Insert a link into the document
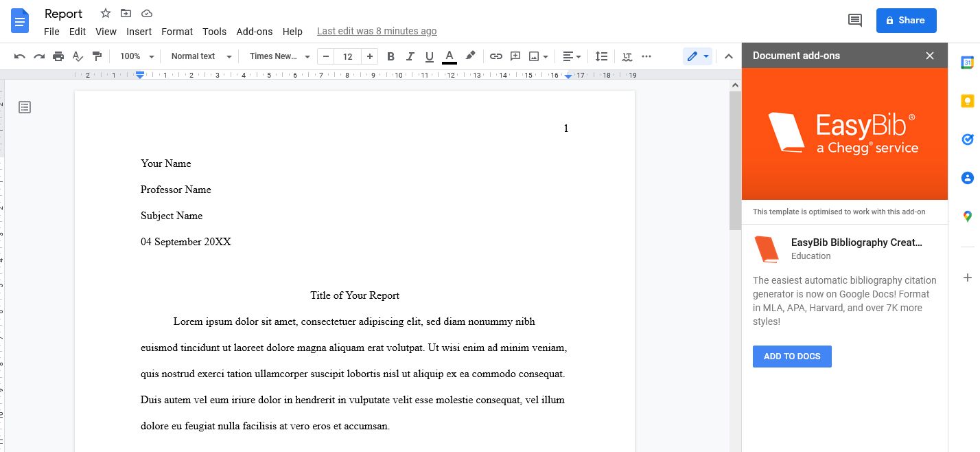This screenshot has height=452, width=980. tap(496, 56)
